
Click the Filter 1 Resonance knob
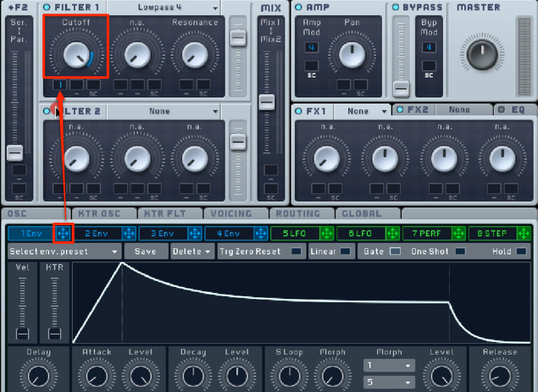click(195, 55)
